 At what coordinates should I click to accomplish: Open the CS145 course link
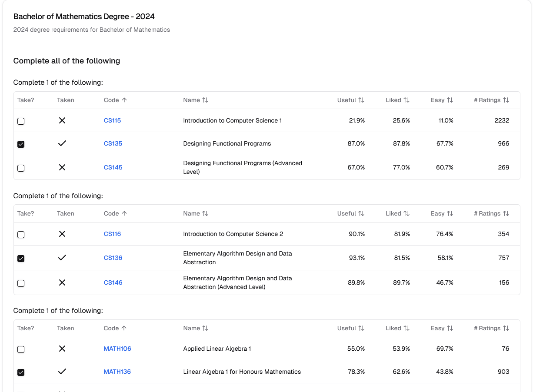pos(113,167)
